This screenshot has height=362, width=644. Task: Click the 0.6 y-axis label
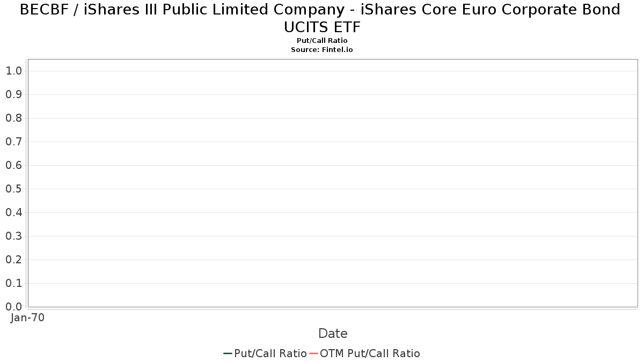click(x=13, y=165)
